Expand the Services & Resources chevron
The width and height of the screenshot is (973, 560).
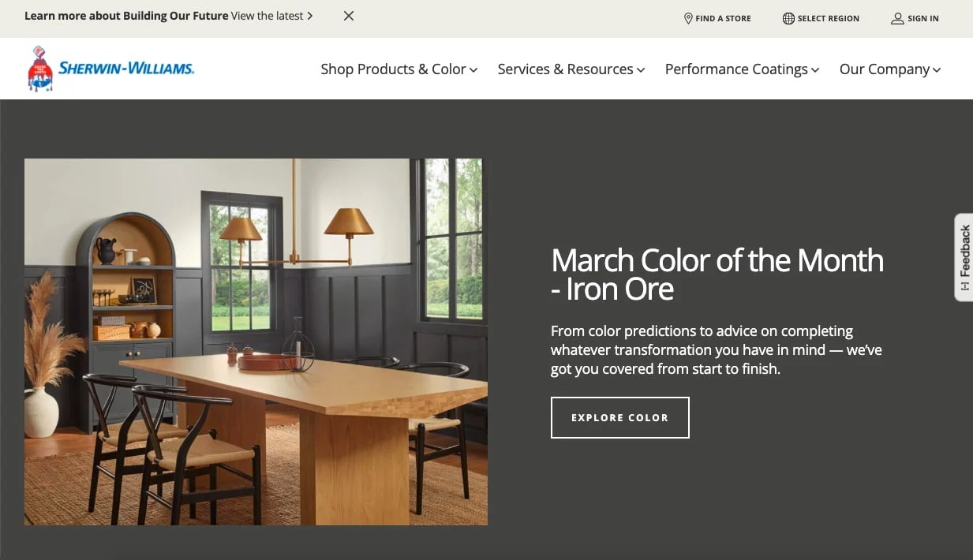click(641, 70)
